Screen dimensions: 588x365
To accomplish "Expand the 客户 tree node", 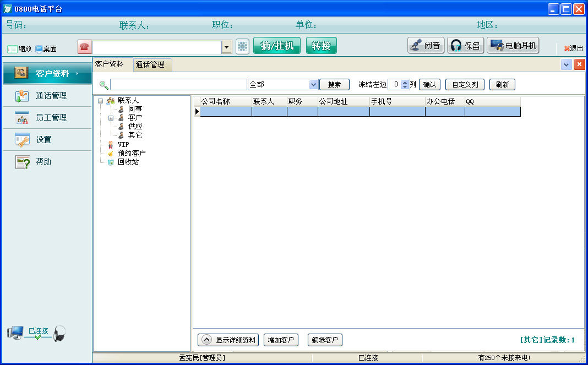I will tap(111, 118).
